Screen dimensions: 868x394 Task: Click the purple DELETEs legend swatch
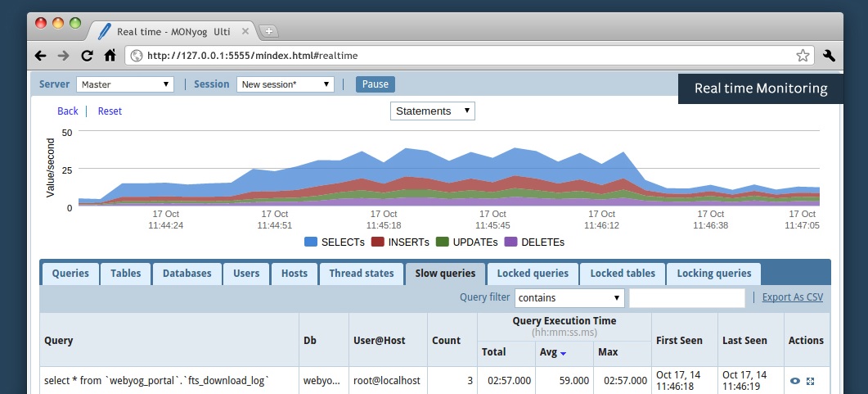point(511,242)
